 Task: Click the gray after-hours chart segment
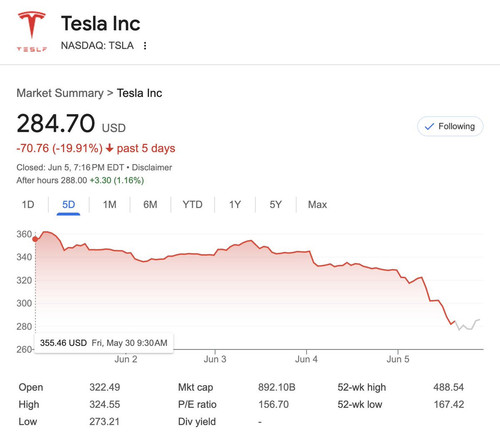[467, 325]
